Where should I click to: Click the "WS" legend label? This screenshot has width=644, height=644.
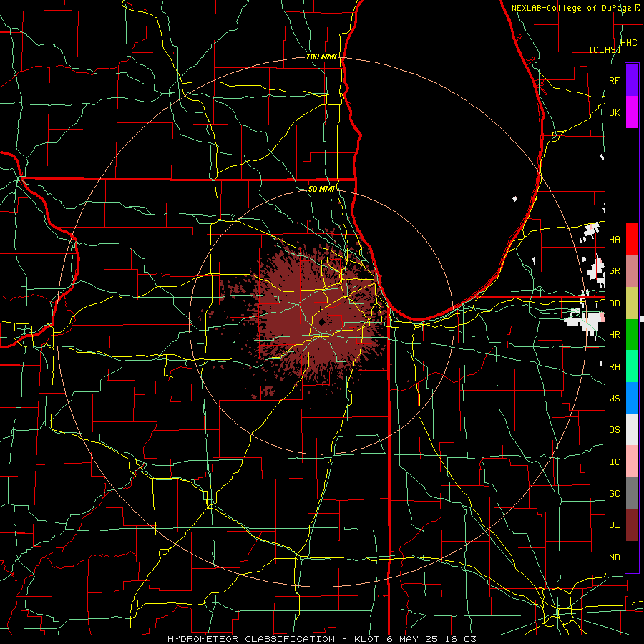614,398
